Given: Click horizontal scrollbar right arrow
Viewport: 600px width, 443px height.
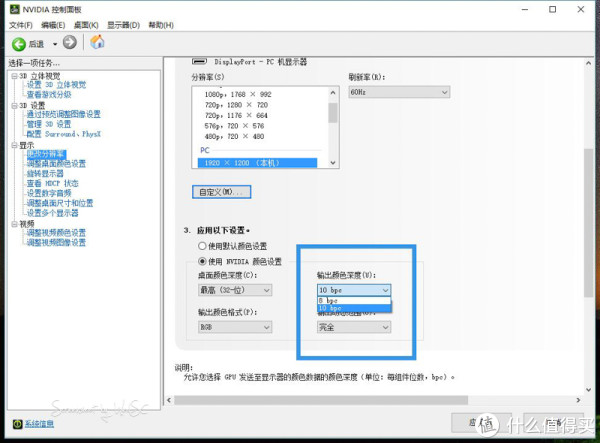Looking at the screenshot, I should tap(578, 400).
